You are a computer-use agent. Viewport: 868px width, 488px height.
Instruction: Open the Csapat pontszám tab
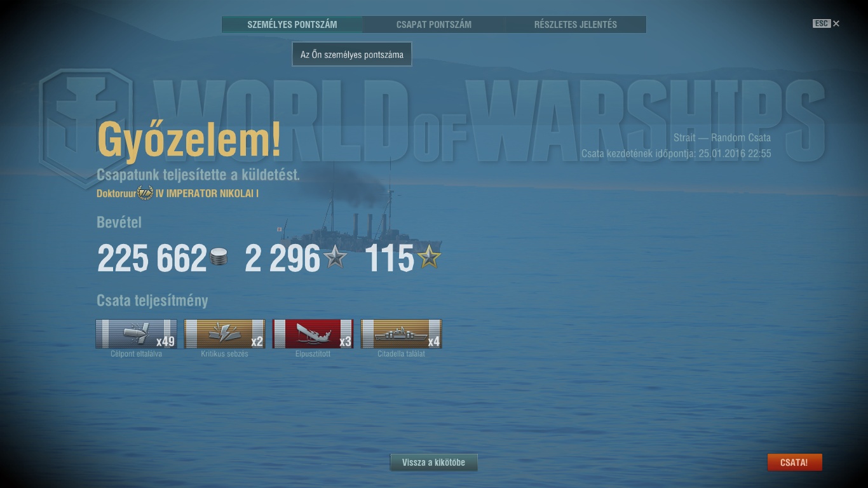coord(434,25)
